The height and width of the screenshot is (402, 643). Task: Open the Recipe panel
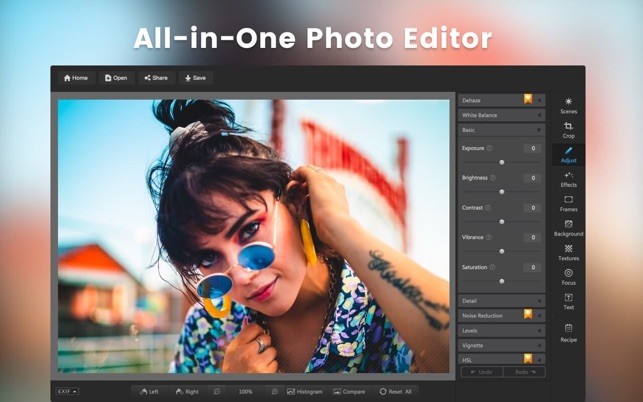pyautogui.click(x=568, y=333)
